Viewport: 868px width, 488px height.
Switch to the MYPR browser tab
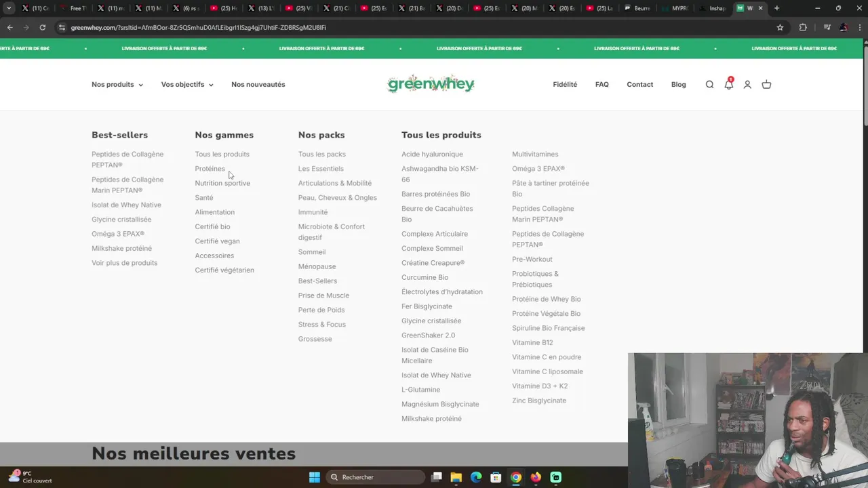pos(675,8)
